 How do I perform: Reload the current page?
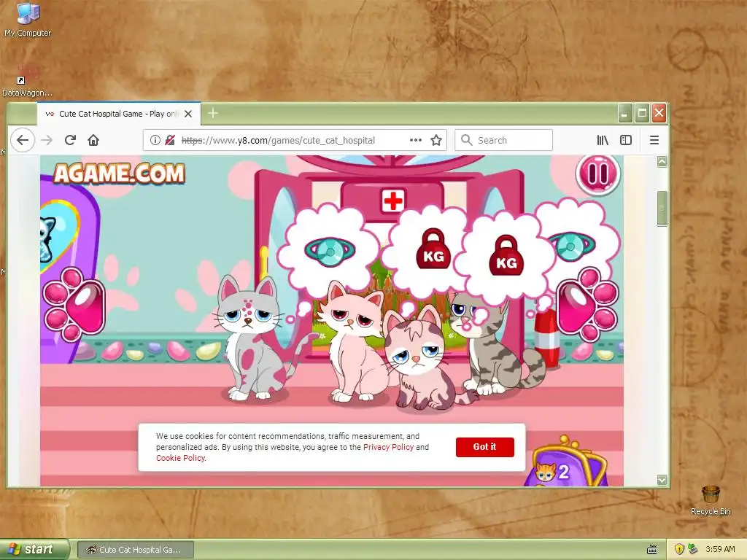70,140
